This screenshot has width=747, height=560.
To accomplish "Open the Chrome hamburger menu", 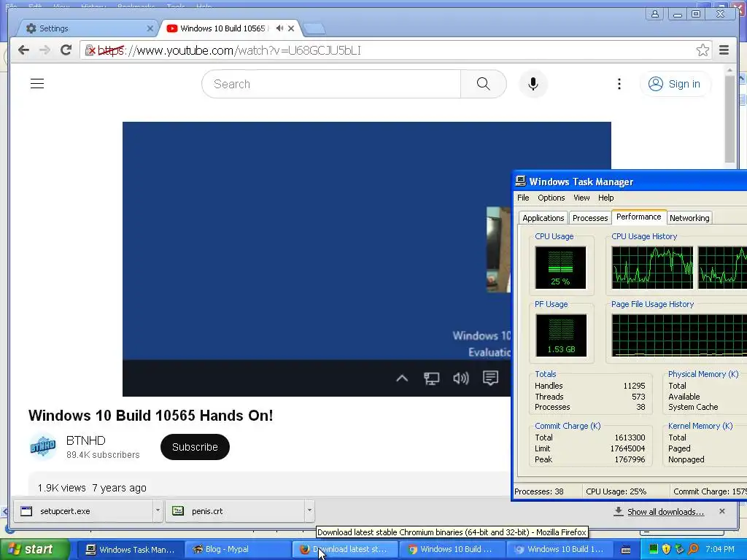I will [x=724, y=50].
